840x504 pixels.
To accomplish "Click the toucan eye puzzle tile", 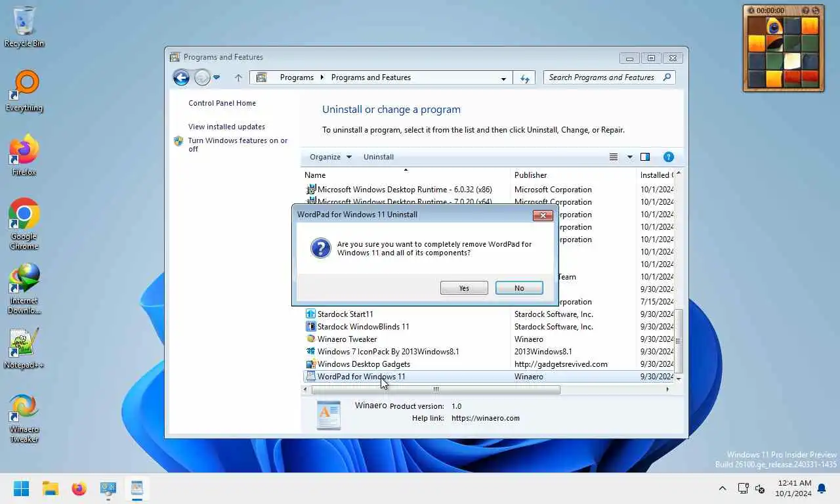I will pyautogui.click(x=774, y=27).
